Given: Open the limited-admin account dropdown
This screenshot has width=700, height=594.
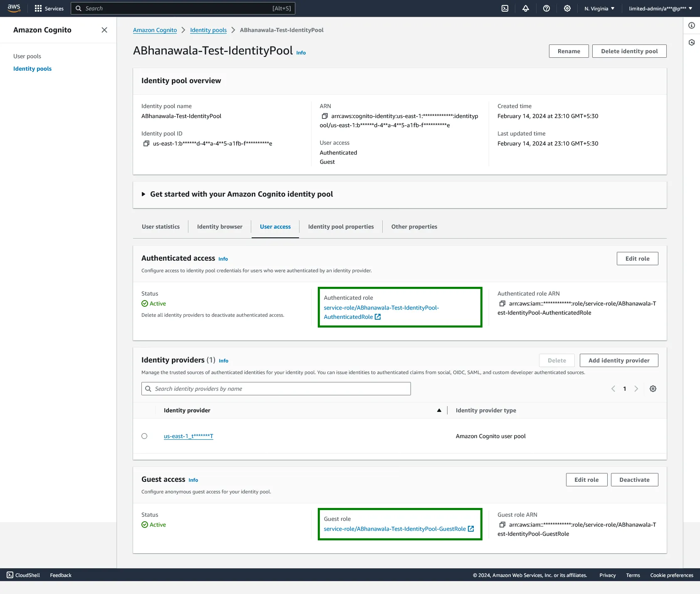Looking at the screenshot, I should [x=660, y=8].
